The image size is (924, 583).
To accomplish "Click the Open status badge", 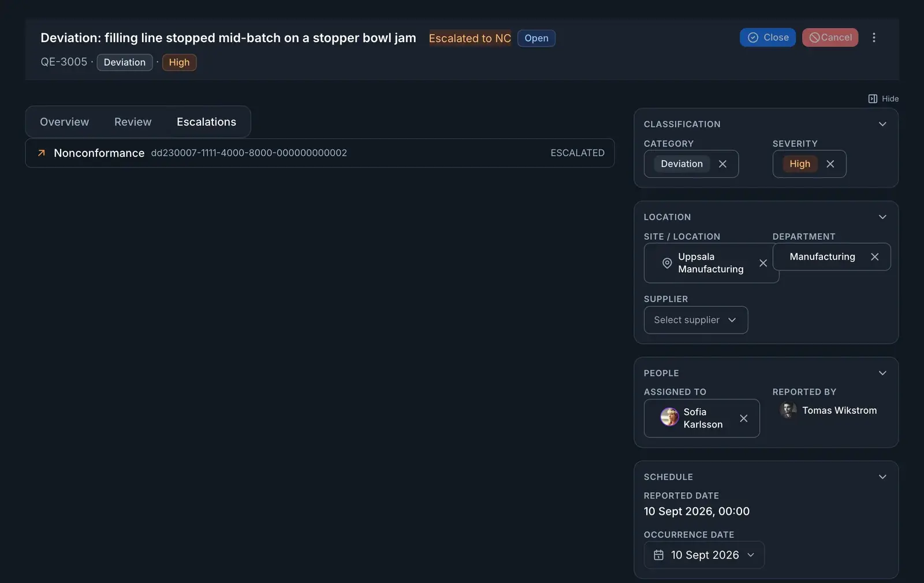I will 536,38.
